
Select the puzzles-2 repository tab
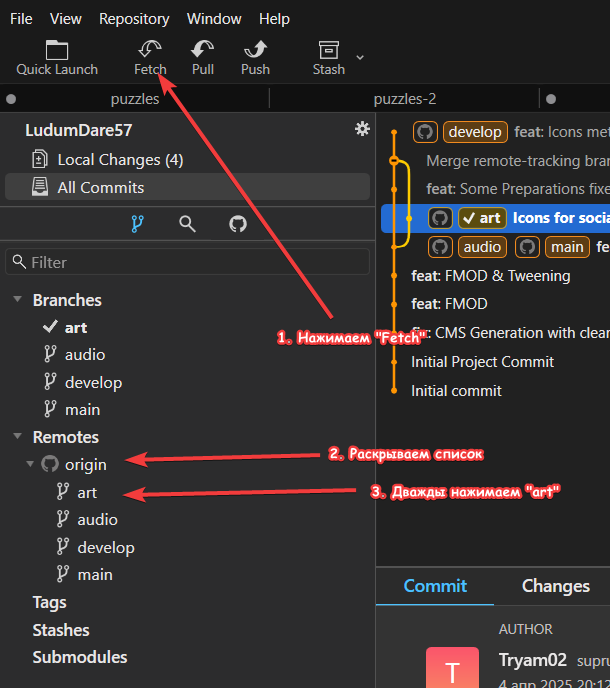click(404, 99)
